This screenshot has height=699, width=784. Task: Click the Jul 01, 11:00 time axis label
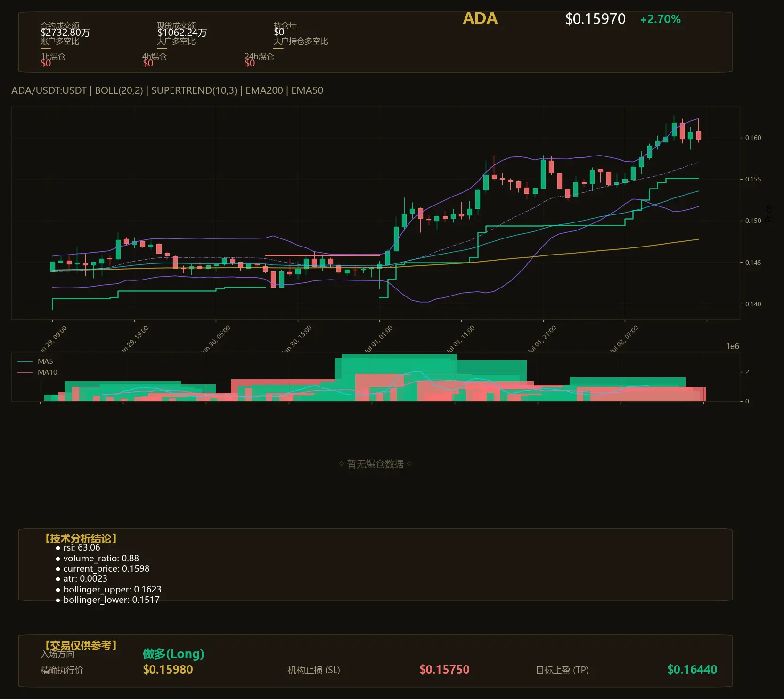coord(460,339)
